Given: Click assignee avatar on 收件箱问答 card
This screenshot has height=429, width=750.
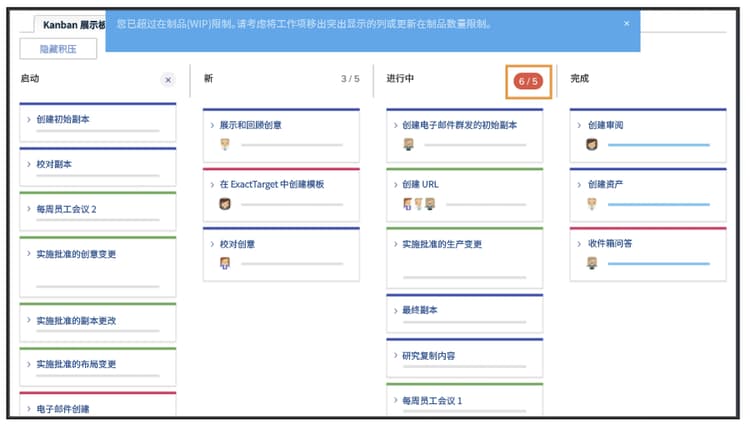Looking at the screenshot, I should coord(592,264).
